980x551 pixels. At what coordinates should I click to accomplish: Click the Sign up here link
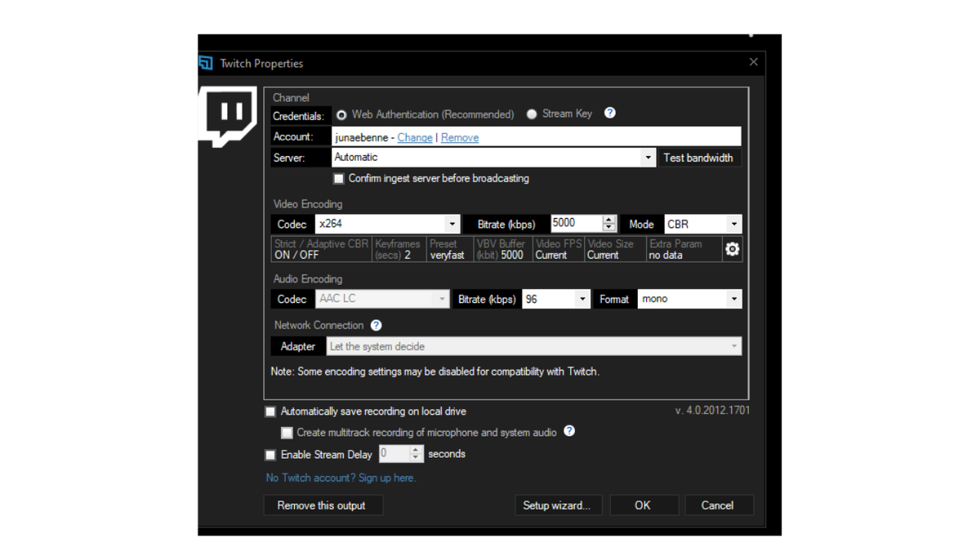coord(386,478)
